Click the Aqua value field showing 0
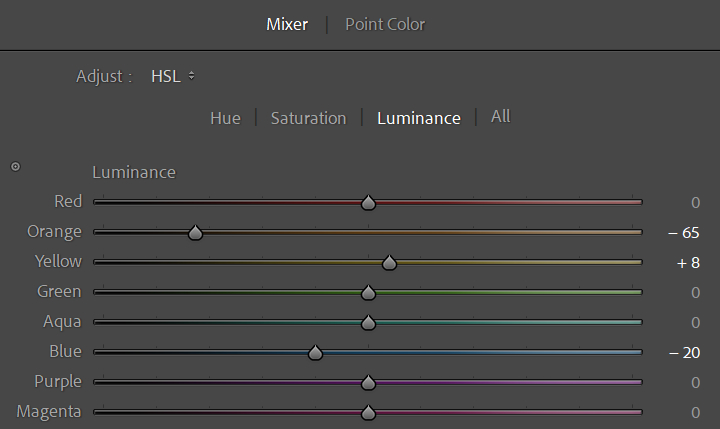 (695, 322)
